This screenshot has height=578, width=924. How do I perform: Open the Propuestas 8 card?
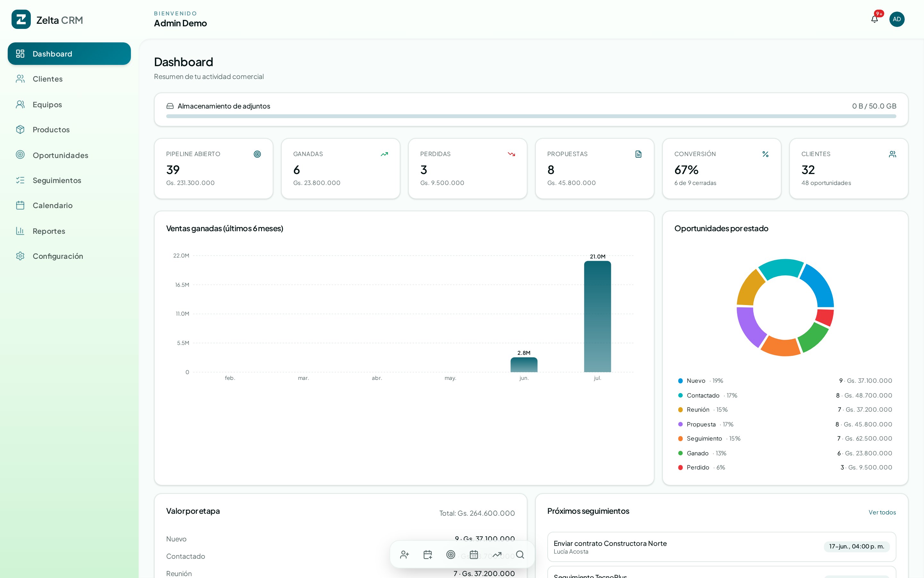point(595,169)
